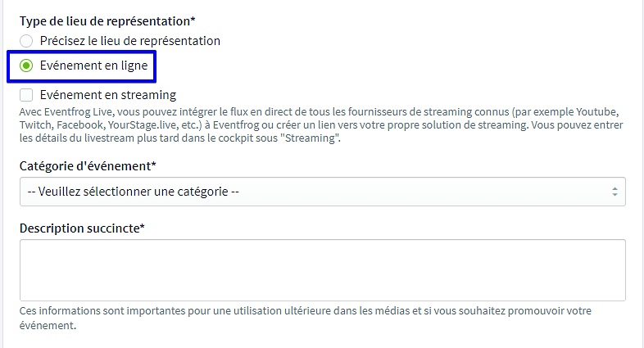
Task: Open the 'Catégorie d'événement' dropdown
Action: click(x=322, y=192)
